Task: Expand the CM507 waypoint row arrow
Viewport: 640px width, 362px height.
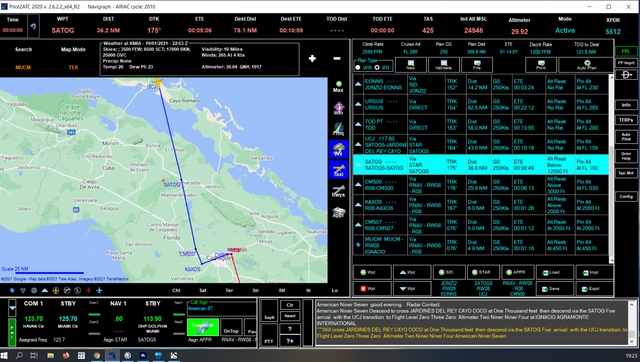Action: click(358, 225)
